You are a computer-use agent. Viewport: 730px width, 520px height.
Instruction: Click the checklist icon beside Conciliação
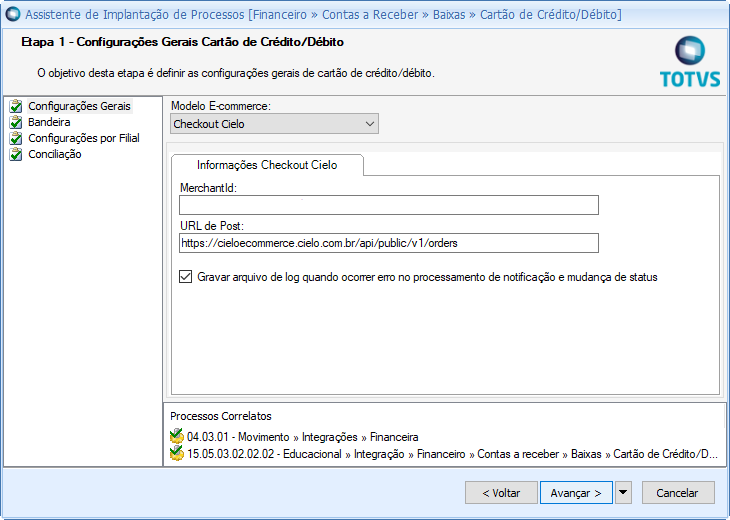pos(16,154)
